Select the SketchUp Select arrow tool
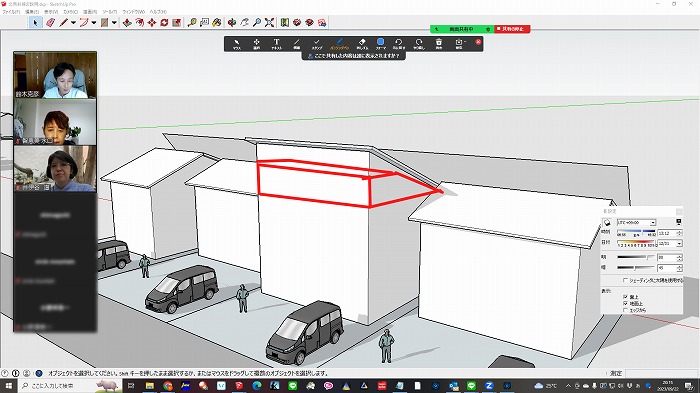The width and height of the screenshot is (700, 393). [35, 22]
